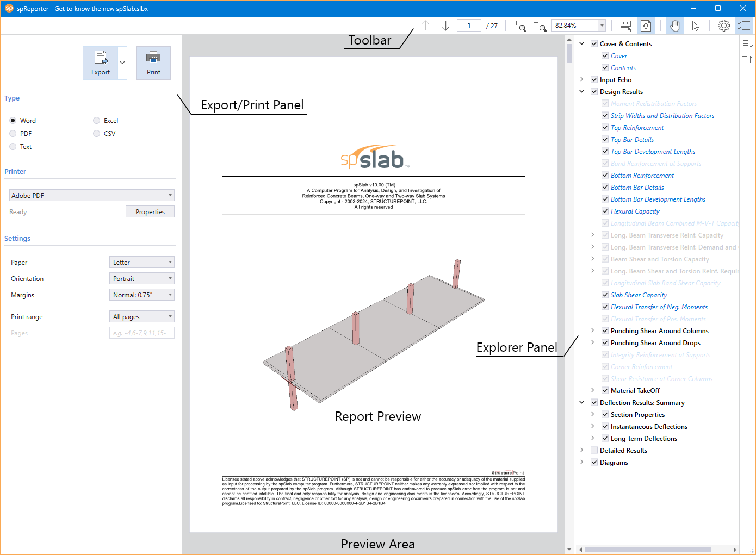Open the zoom percentage dropdown
This screenshot has height=555, width=756.
point(602,26)
